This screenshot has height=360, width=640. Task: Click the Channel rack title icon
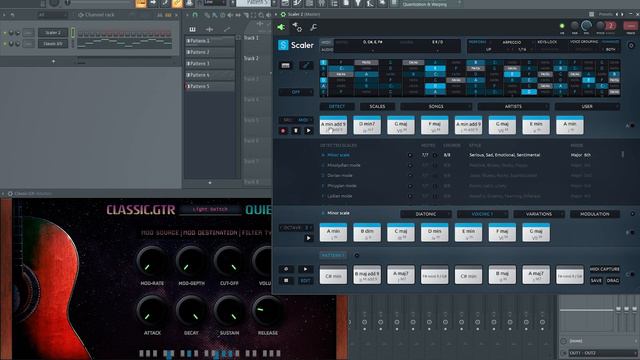(x=81, y=15)
